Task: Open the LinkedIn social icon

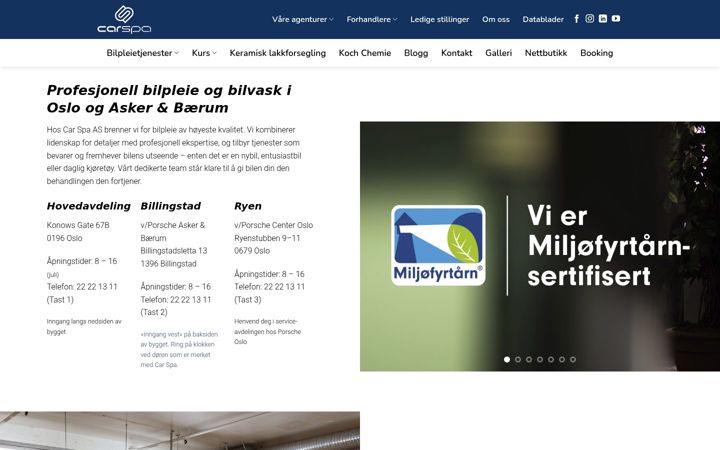Action: 603,18
